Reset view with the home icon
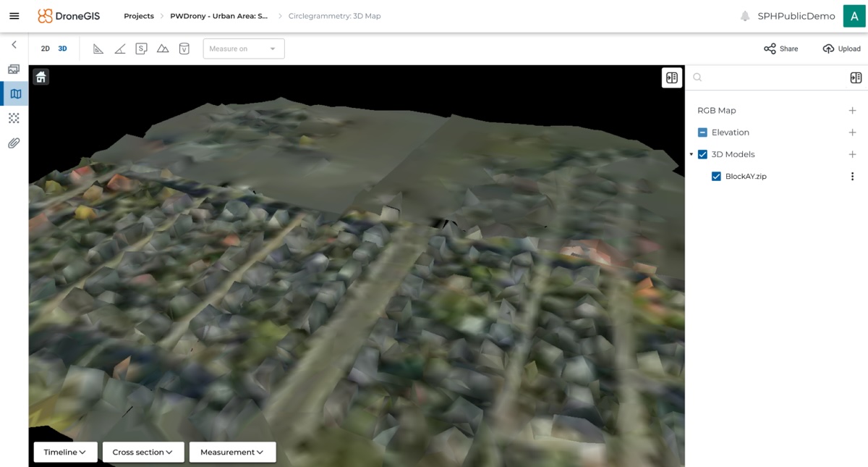868x467 pixels. coord(41,77)
